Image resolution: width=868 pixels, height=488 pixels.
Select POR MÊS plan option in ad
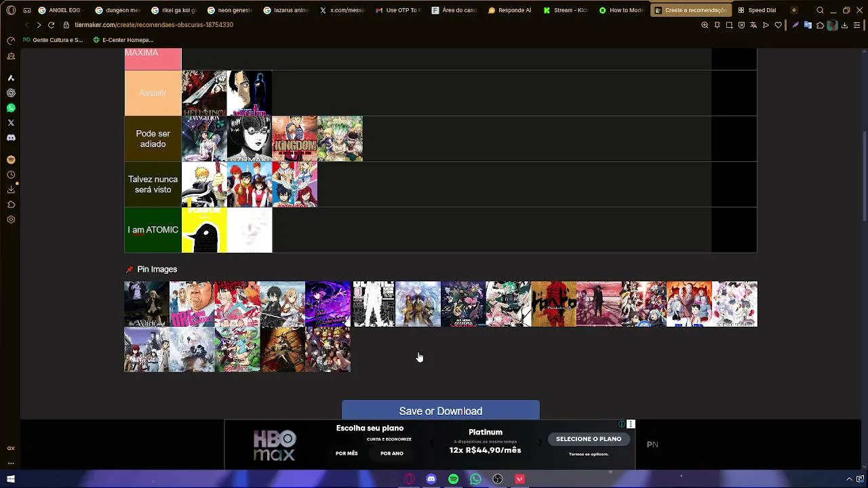(x=347, y=453)
